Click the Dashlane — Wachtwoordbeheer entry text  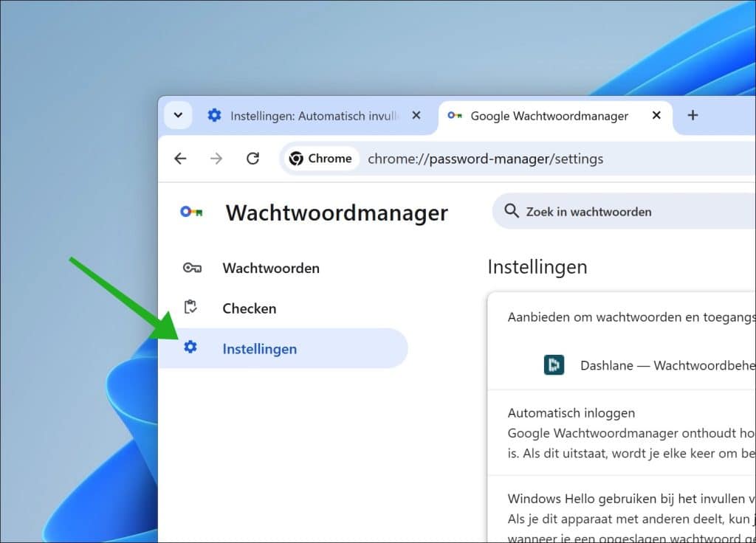[x=667, y=366]
